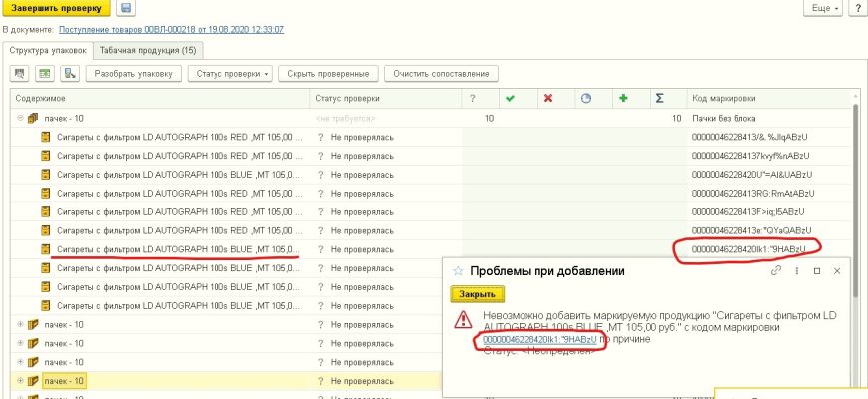Click the green table icon in toolbar
This screenshot has height=399, width=868.
[45, 74]
